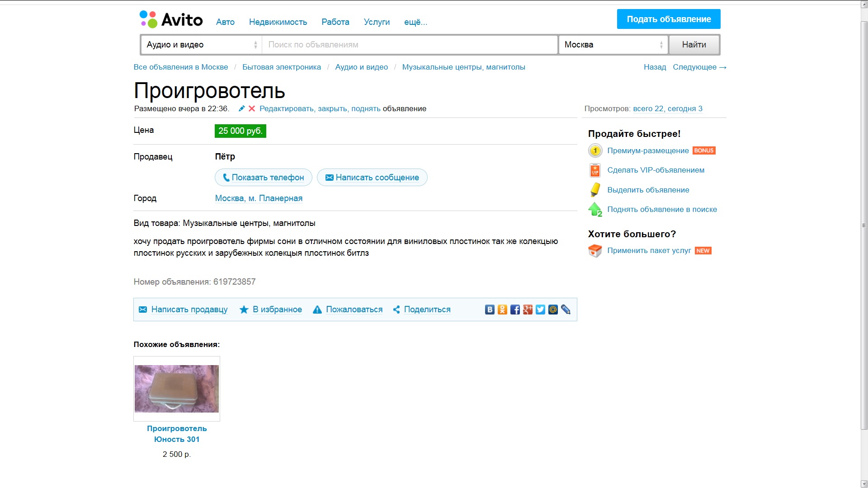The image size is (868, 488).
Task: Open 'Недвижимость' menu item
Action: [278, 22]
